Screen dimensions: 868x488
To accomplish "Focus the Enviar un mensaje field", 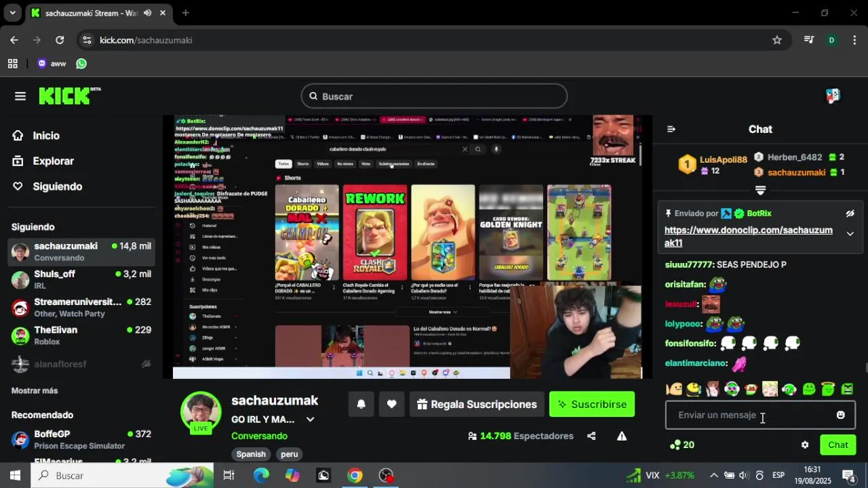I will [760, 415].
